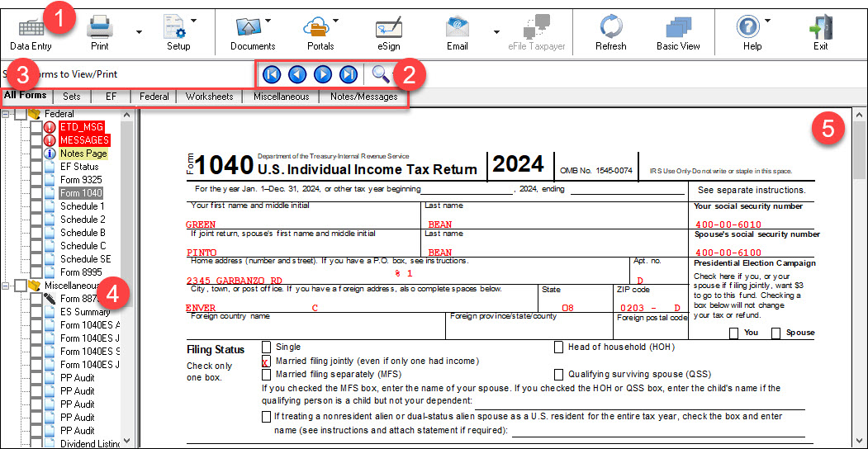This screenshot has width=868, height=449.
Task: Collapse the Miscellaneous tree node
Action: coord(6,286)
